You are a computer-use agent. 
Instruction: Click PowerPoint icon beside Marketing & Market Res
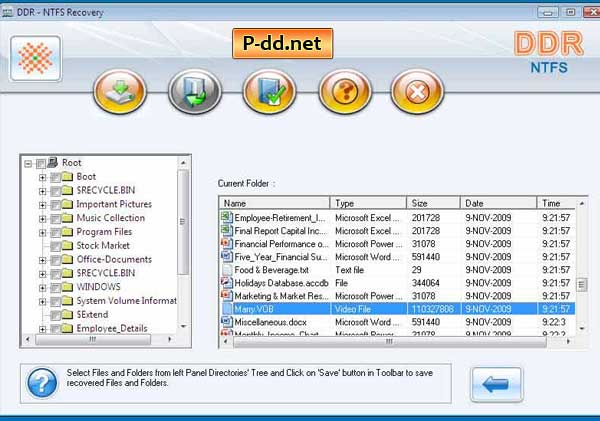click(x=227, y=295)
